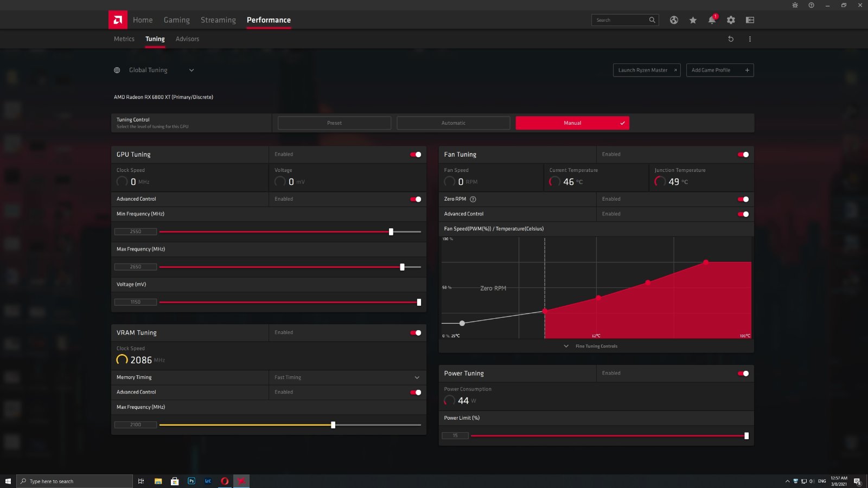
Task: Disable the VRAM Tuning toggle
Action: (x=416, y=333)
